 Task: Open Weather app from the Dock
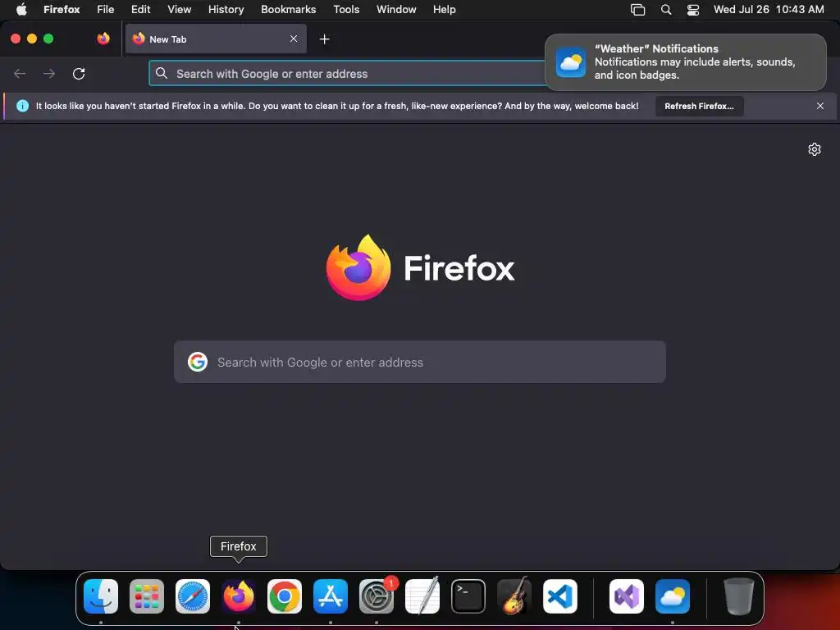[673, 596]
